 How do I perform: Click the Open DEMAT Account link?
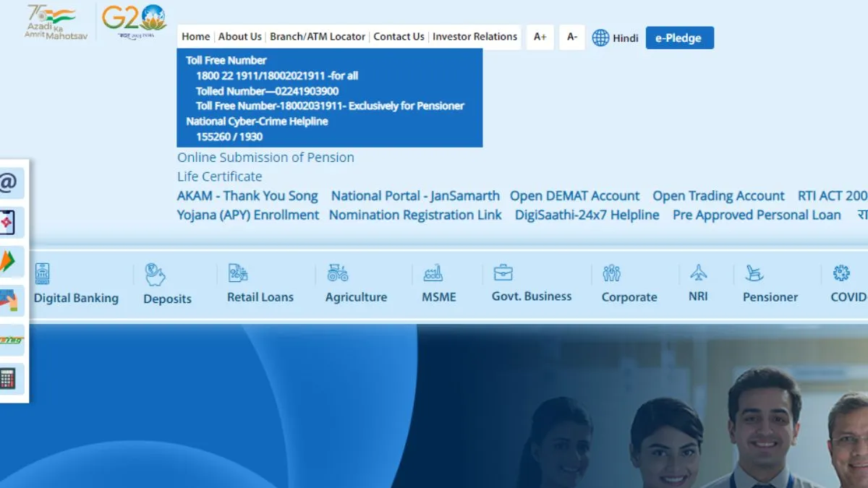574,196
